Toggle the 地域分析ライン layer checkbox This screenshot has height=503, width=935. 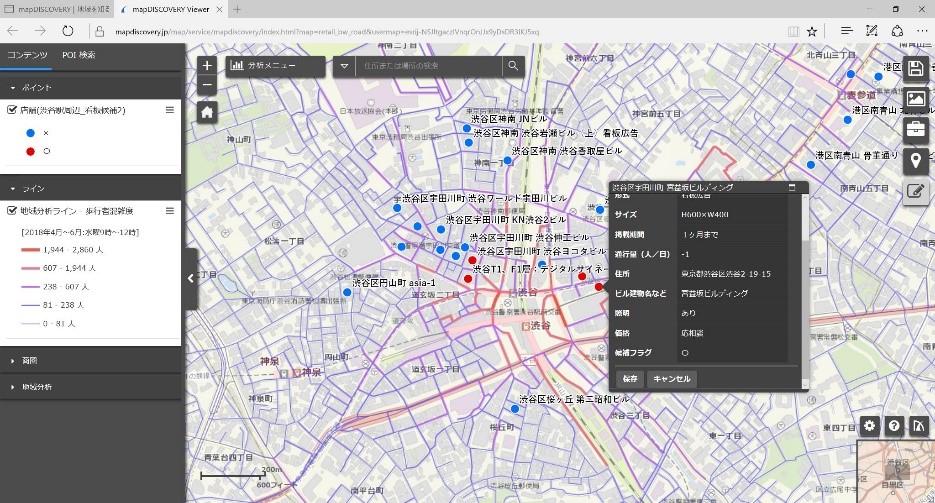(12, 211)
